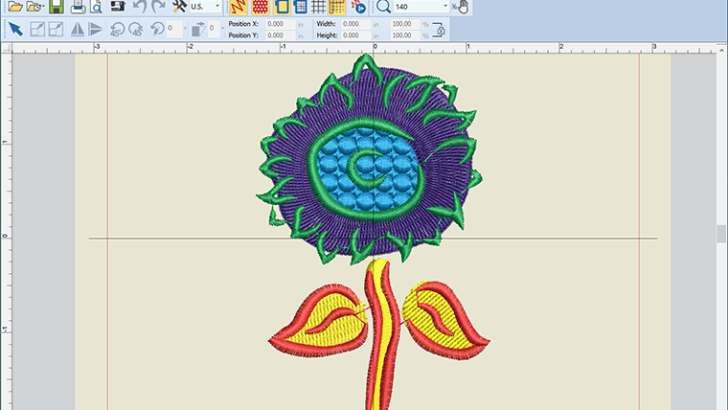728x410 pixels.
Task: Select the Pan hand tool
Action: [x=464, y=7]
